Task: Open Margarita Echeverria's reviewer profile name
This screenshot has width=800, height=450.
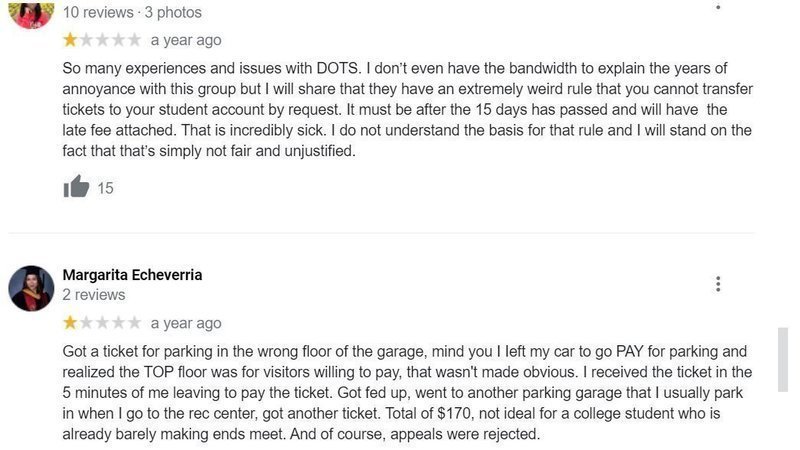Action: [132, 275]
